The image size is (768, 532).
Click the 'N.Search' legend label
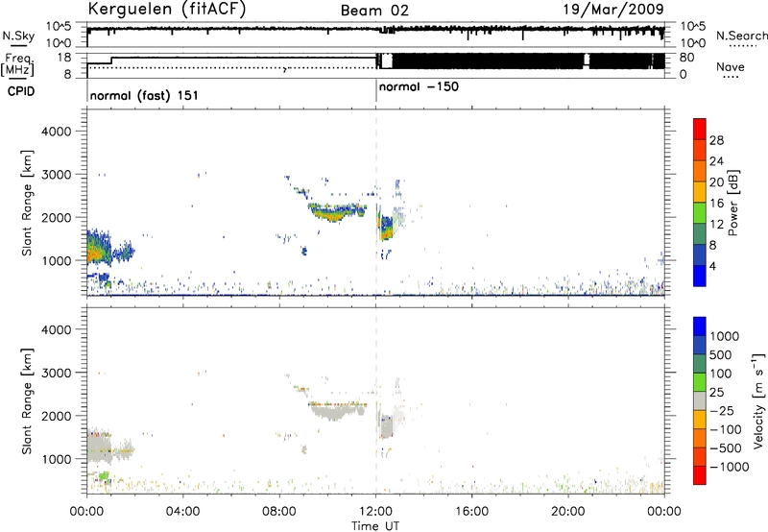click(741, 36)
